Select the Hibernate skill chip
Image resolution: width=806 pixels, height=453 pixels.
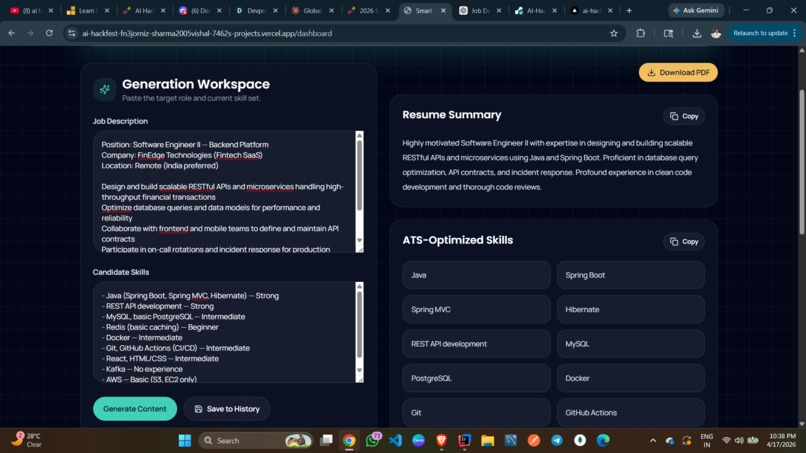coord(631,310)
